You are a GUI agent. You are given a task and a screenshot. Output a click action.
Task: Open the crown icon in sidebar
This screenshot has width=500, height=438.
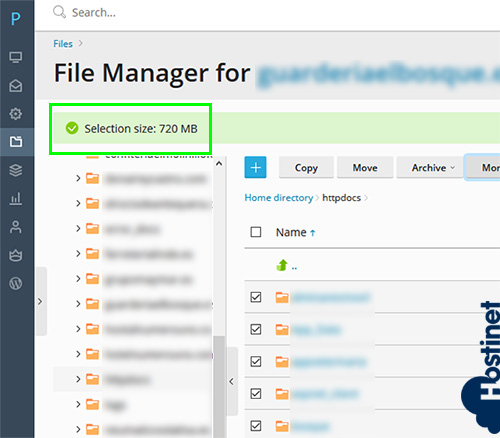point(16,255)
